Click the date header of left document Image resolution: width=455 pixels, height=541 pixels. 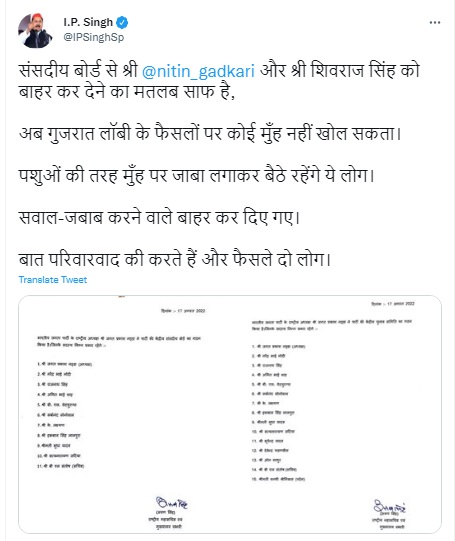point(183,311)
